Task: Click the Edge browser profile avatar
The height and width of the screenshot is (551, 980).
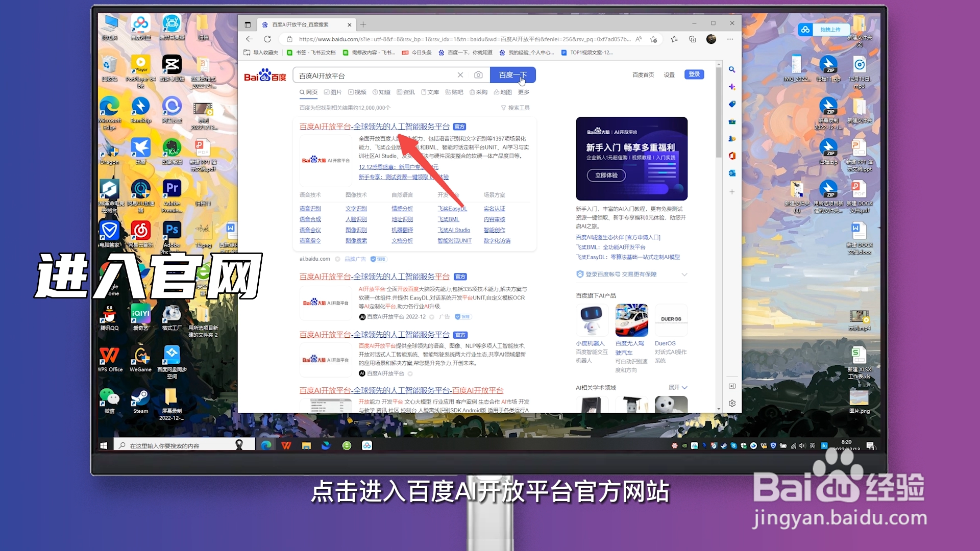Action: click(711, 39)
